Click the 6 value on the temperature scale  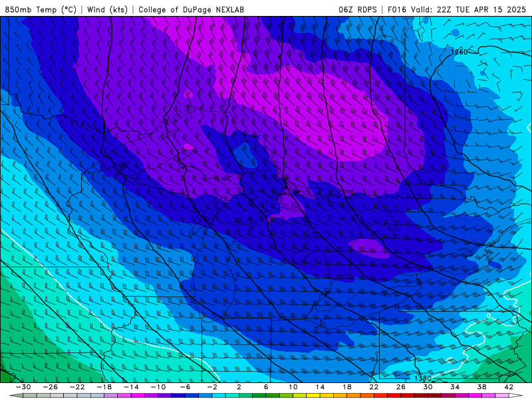point(266,387)
